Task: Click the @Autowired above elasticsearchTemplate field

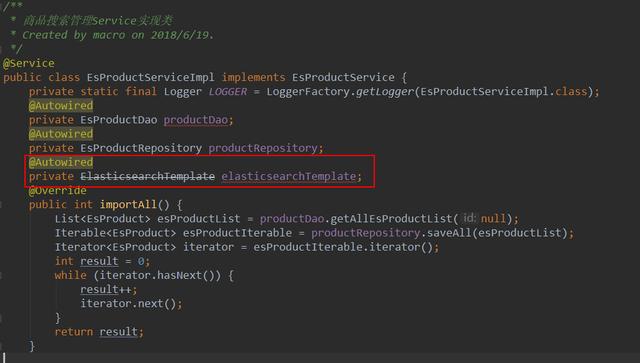Action: (x=61, y=162)
